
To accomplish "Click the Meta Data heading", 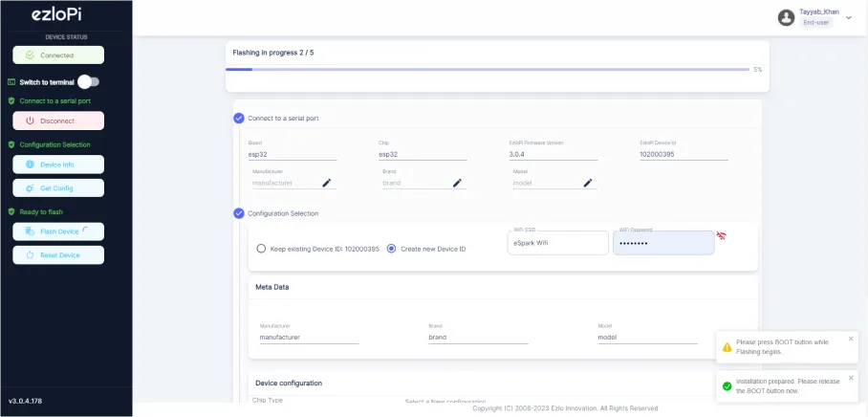I will [x=271, y=288].
